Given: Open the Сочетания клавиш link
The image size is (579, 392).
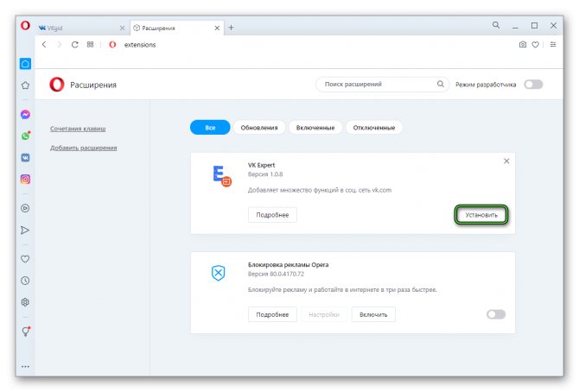Looking at the screenshot, I should tap(78, 129).
